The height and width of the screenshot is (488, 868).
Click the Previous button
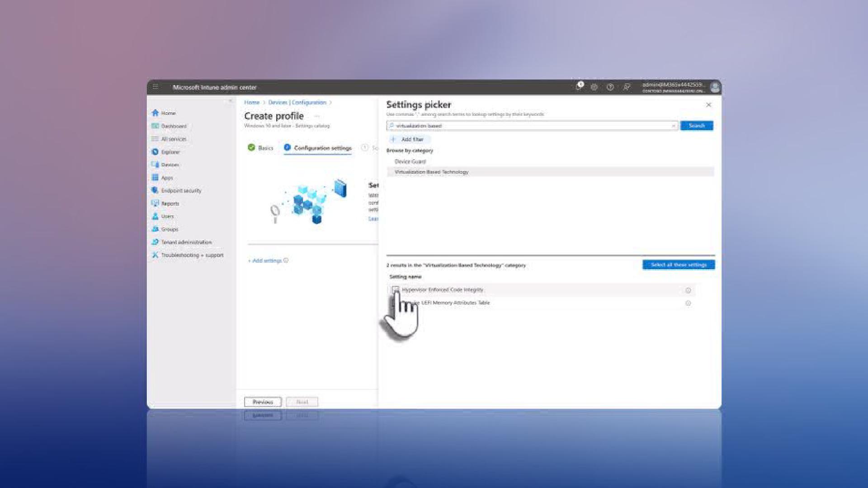pyautogui.click(x=263, y=402)
